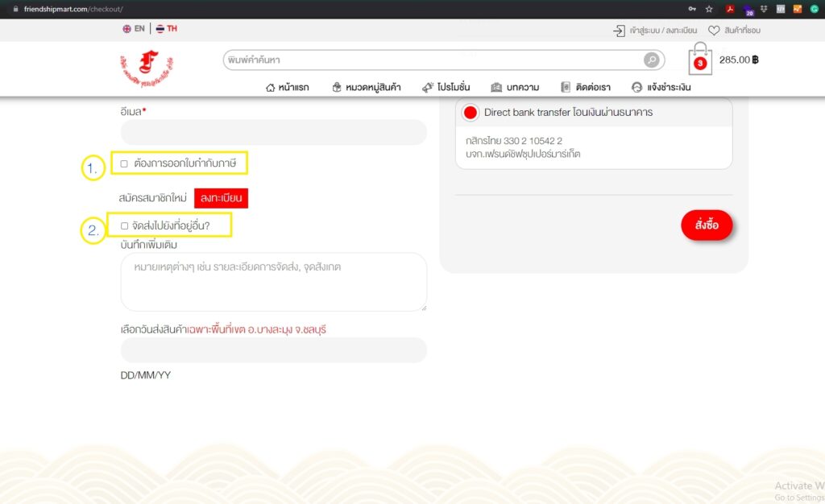Open the หมวดหมู่สินค้า category menu
The width and height of the screenshot is (825, 504).
pos(366,87)
